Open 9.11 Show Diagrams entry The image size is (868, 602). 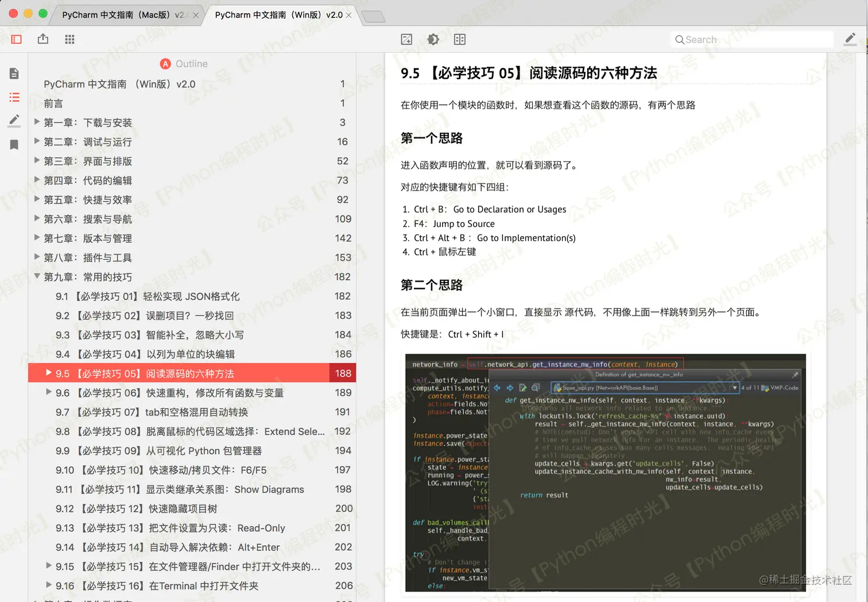point(192,489)
